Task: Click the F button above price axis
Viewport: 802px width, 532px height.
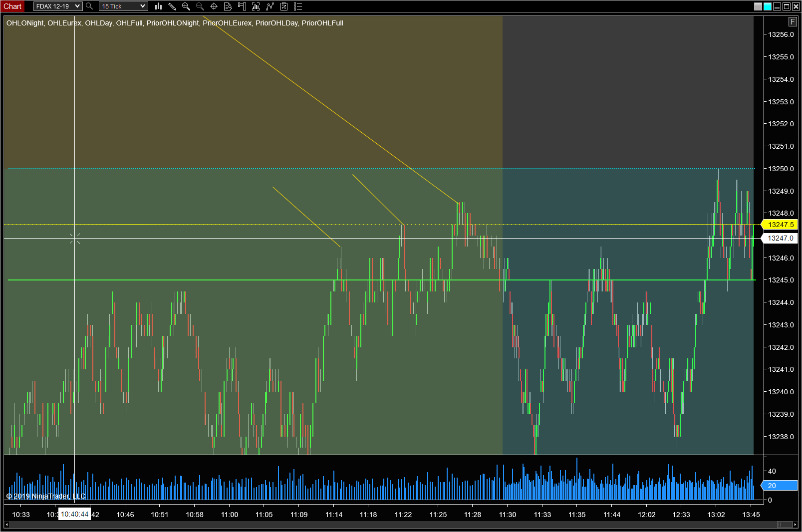Action: [x=793, y=21]
